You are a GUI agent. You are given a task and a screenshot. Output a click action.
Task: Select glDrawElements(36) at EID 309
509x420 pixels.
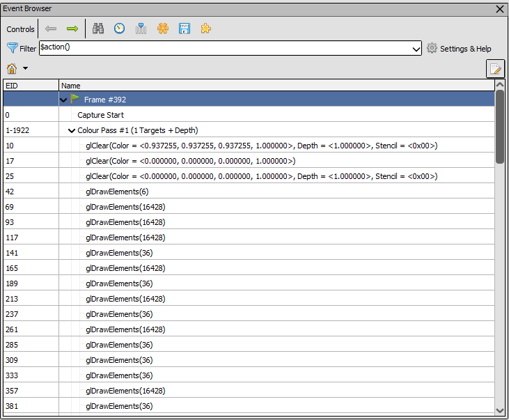pos(249,360)
